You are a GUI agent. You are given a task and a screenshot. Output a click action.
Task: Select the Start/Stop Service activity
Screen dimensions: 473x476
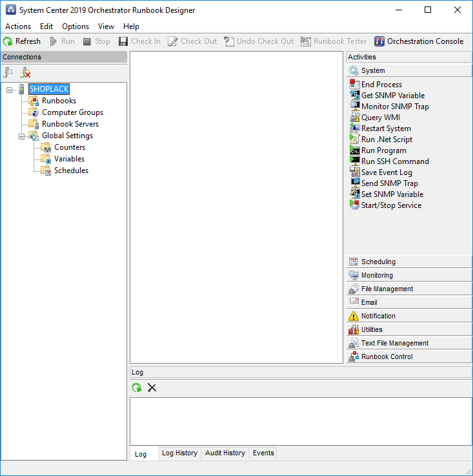(386, 205)
